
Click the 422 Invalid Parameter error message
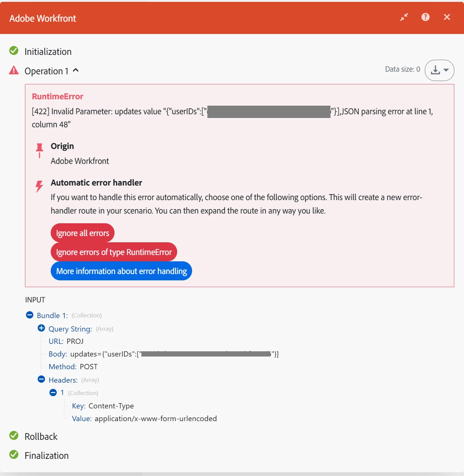[232, 118]
